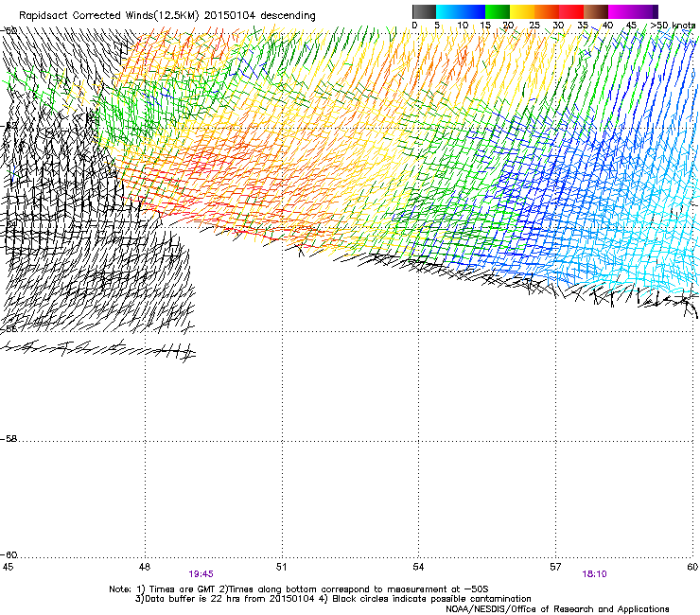Viewport: 700px width, 615px height.
Task: Click the brown 35-40 knots color segment
Action: 596,11
